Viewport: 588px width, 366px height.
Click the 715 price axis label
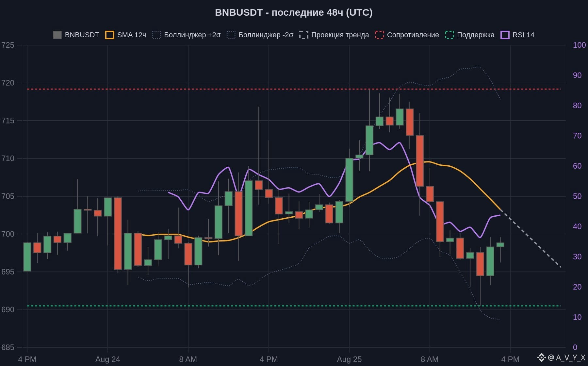[x=8, y=121]
